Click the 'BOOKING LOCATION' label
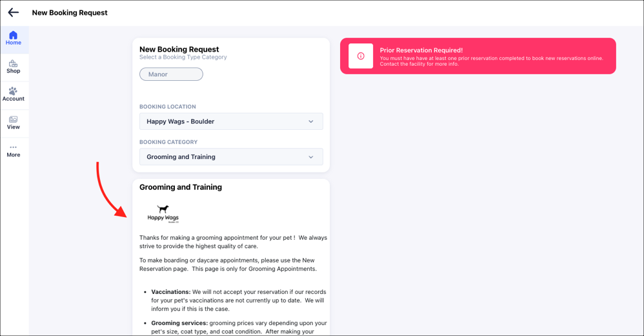Viewport: 644px width, 336px height. [168, 107]
